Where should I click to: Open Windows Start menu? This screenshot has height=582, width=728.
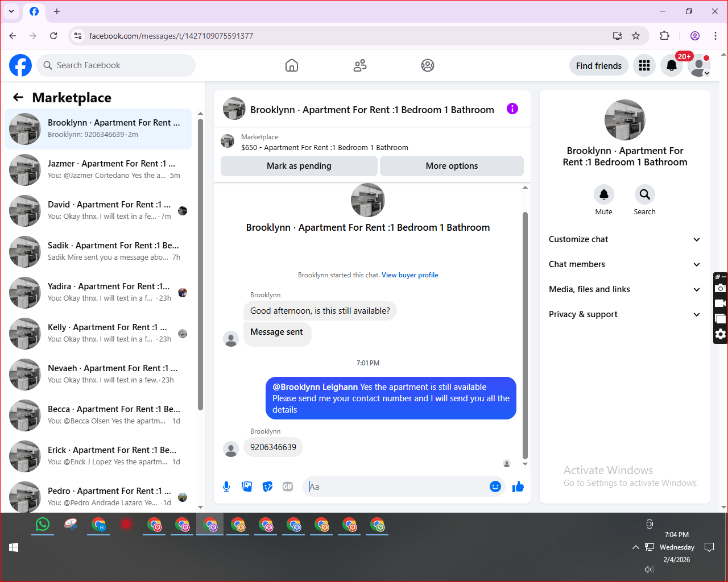click(x=14, y=547)
